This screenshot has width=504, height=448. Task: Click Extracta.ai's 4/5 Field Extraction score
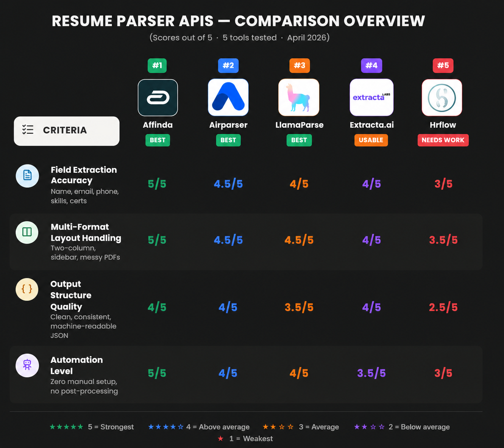371,184
